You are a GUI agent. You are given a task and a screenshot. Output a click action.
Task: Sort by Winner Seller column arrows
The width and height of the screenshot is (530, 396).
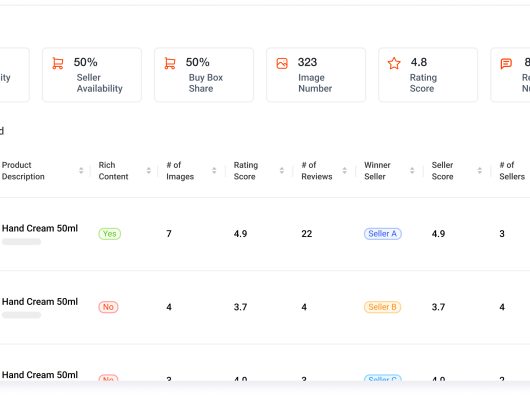coord(412,171)
